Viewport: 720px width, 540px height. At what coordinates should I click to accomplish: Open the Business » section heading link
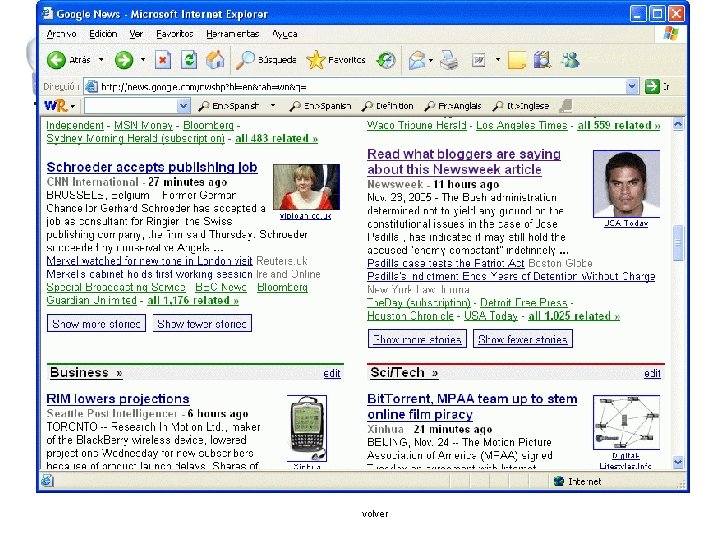(x=86, y=372)
